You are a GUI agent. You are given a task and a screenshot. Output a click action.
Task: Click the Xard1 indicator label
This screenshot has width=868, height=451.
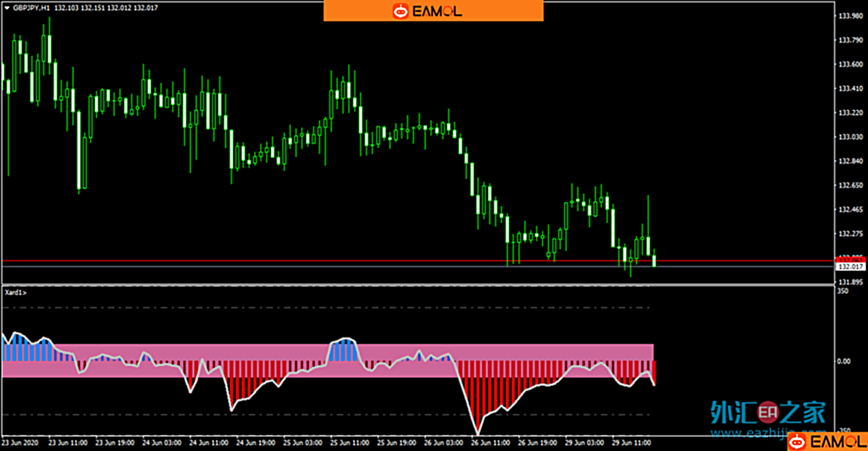(x=15, y=293)
